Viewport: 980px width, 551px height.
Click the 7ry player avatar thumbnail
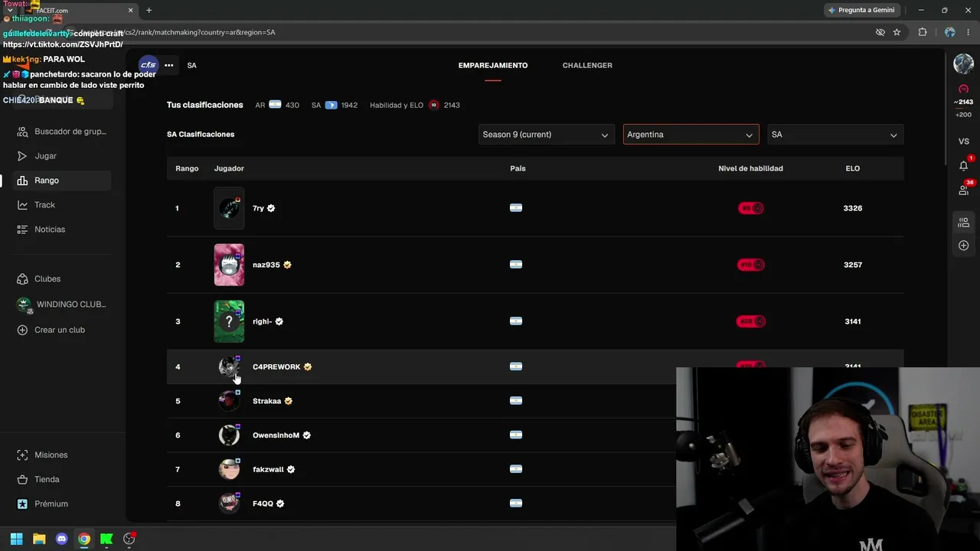[229, 208]
